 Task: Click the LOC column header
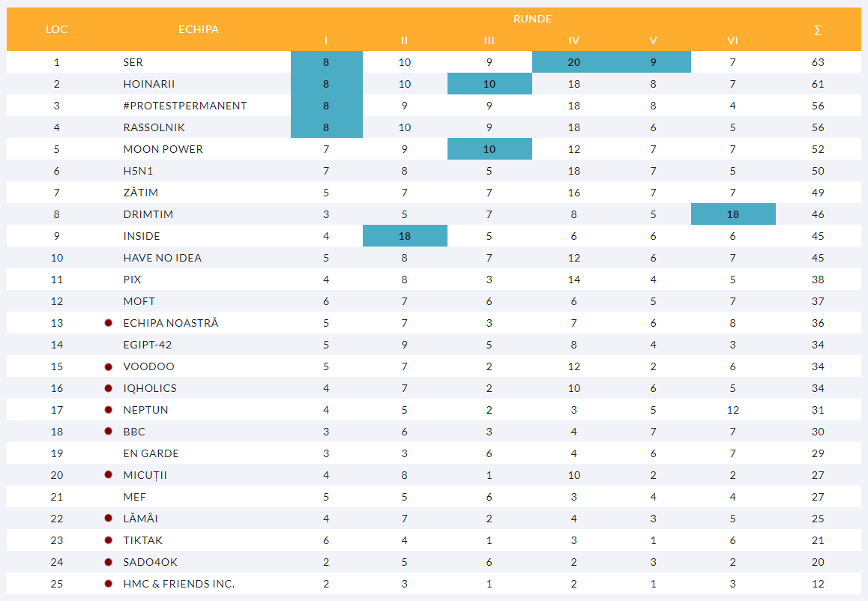click(56, 29)
